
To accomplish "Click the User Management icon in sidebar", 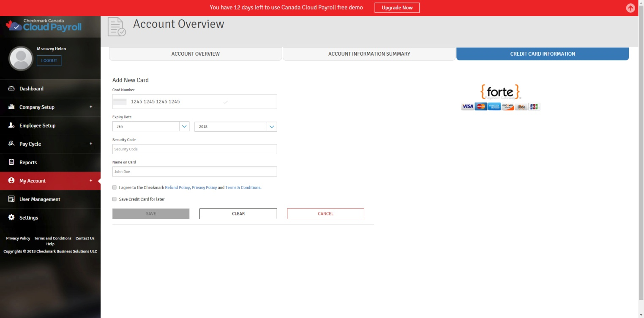I will click(11, 199).
